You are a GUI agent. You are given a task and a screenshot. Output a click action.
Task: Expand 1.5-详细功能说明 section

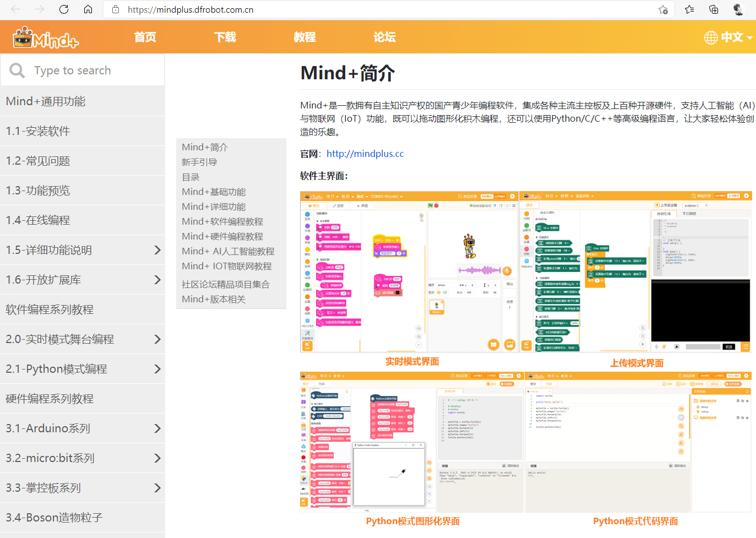tap(157, 250)
